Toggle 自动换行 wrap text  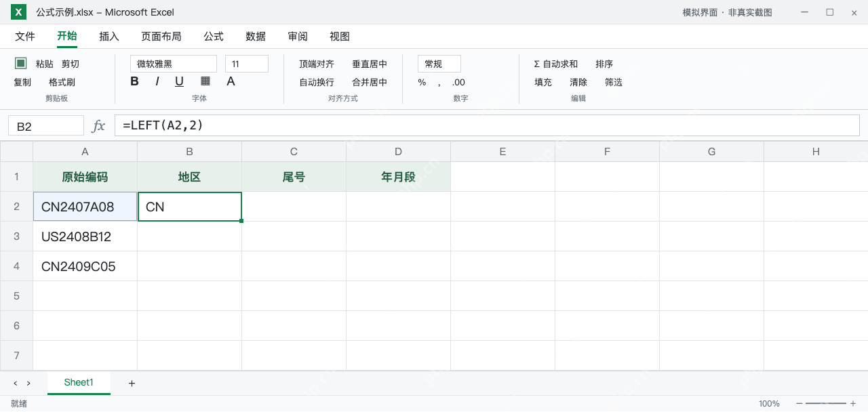point(317,82)
